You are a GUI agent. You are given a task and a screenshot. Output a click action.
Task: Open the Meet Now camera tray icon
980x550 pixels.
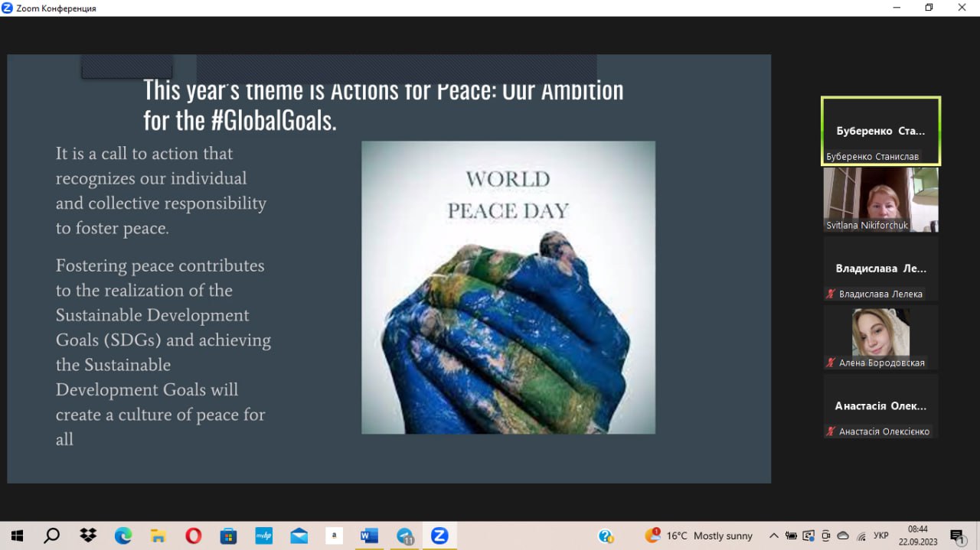pos(825,536)
